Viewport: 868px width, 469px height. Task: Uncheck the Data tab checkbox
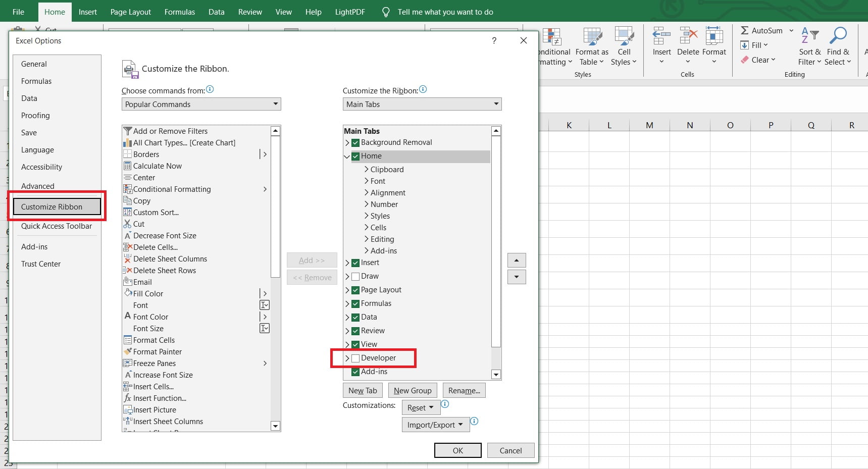355,317
